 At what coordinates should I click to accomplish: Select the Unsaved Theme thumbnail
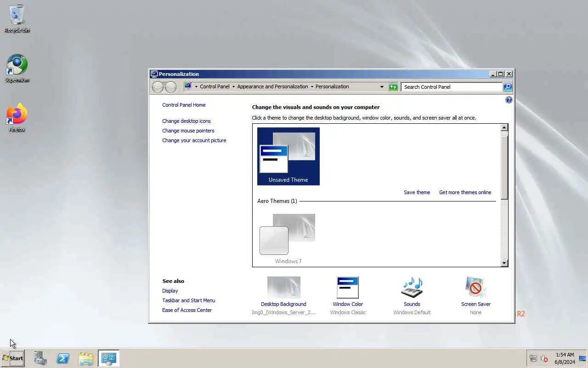click(288, 156)
